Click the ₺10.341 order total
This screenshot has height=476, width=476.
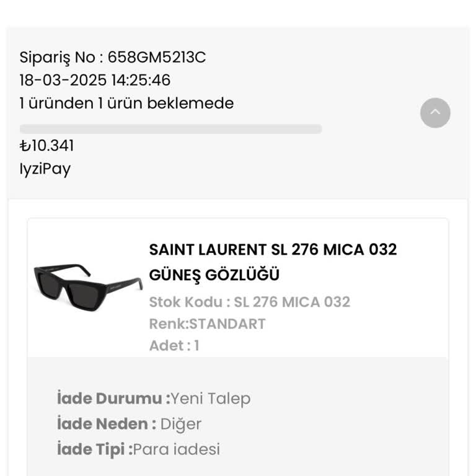47,146
